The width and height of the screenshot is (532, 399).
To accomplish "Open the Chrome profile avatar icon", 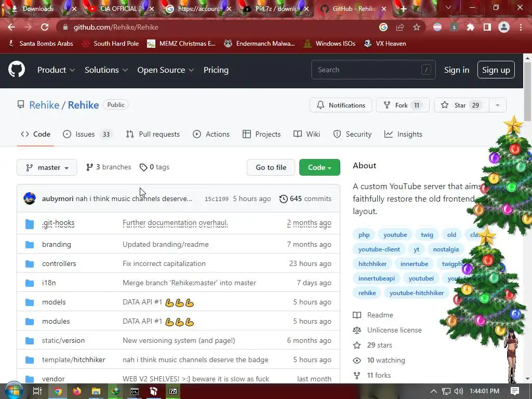I will [504, 27].
